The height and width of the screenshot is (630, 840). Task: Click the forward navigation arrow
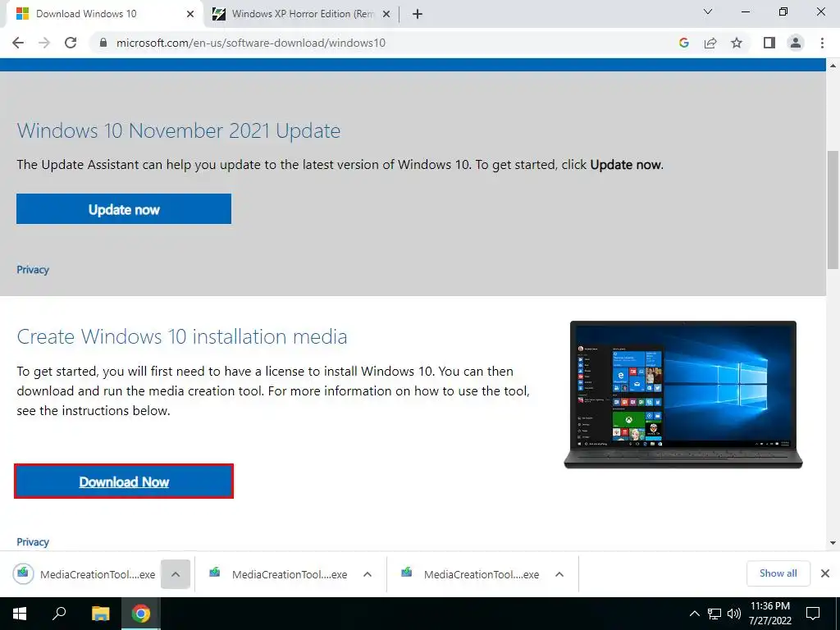coord(44,43)
